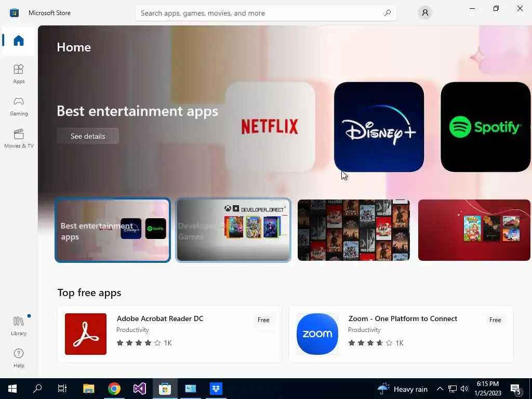Open the Adobe Acrobat Reader DC icon
The image size is (532, 399).
pyautogui.click(x=86, y=334)
